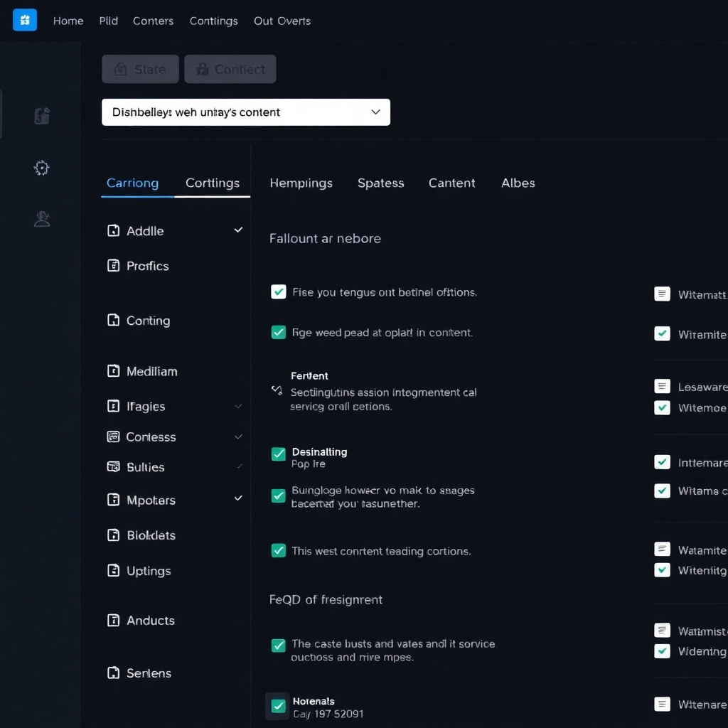Expand the Conlesss chevron
The width and height of the screenshot is (728, 728).
click(238, 437)
